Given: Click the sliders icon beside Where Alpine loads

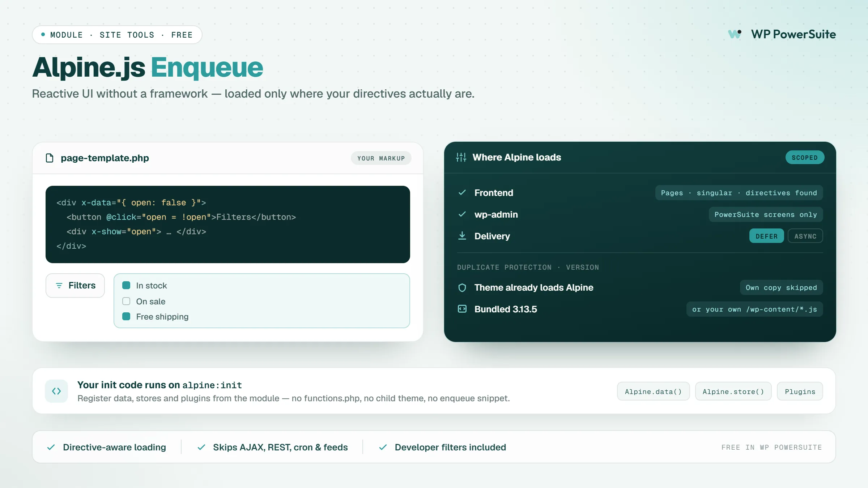Looking at the screenshot, I should (461, 157).
